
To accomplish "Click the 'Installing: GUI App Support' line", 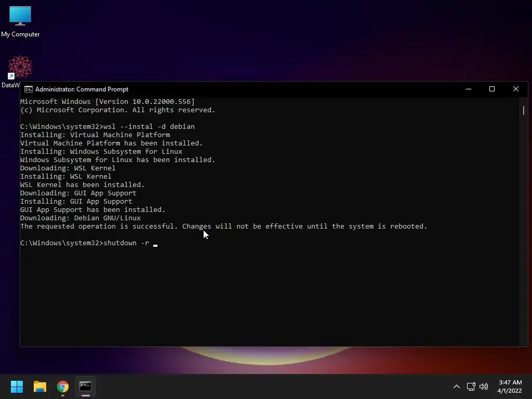I will click(x=76, y=201).
